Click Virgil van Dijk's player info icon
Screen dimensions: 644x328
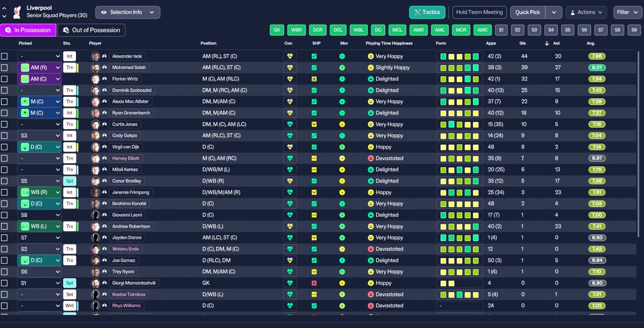pyautogui.click(x=104, y=147)
